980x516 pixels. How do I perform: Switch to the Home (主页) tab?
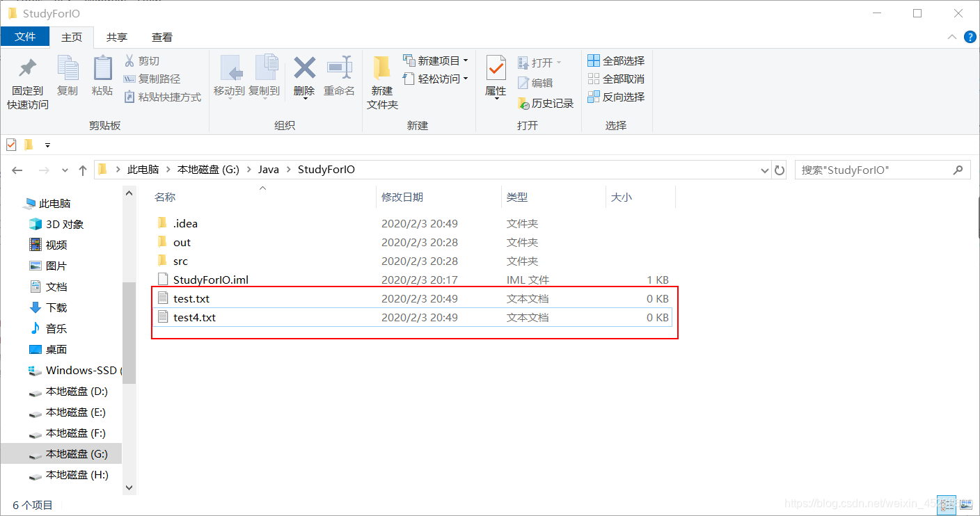pos(72,38)
